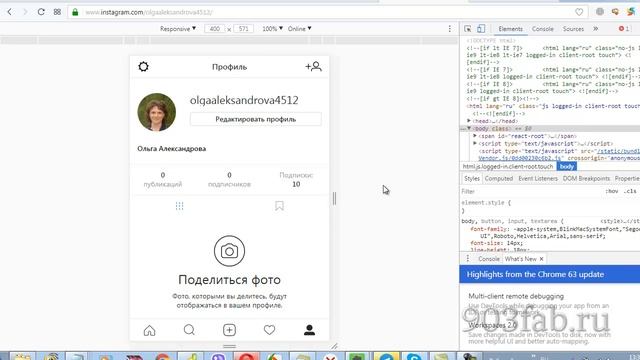The height and width of the screenshot is (360, 640).
Task: Bookmark page with the heart icon in address bar
Action: [x=579, y=12]
